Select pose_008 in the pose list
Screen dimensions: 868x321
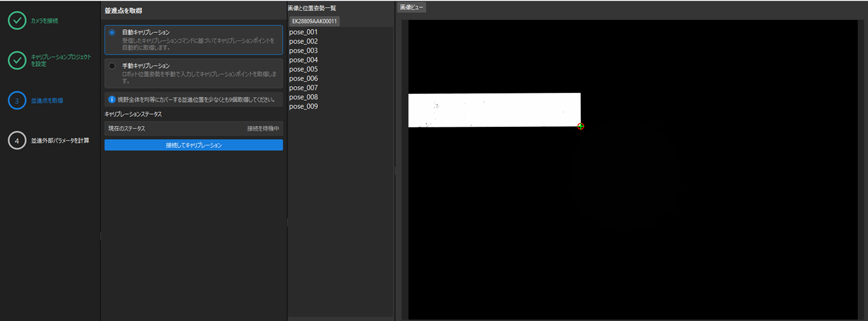click(303, 97)
